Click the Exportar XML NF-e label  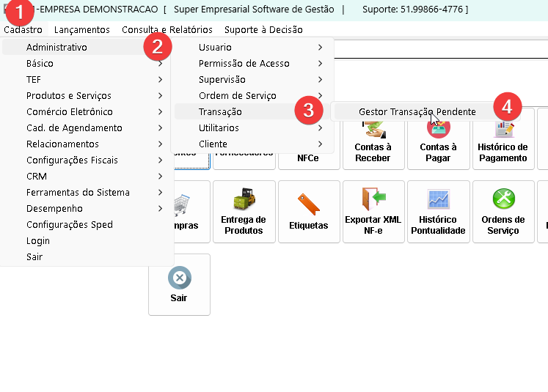(x=373, y=225)
